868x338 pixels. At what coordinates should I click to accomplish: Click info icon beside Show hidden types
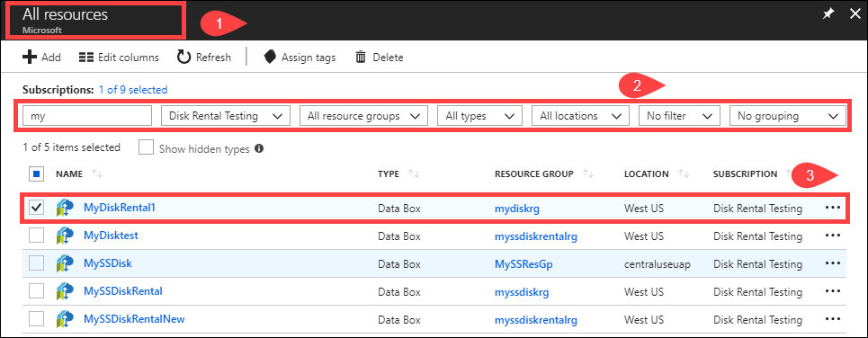258,148
